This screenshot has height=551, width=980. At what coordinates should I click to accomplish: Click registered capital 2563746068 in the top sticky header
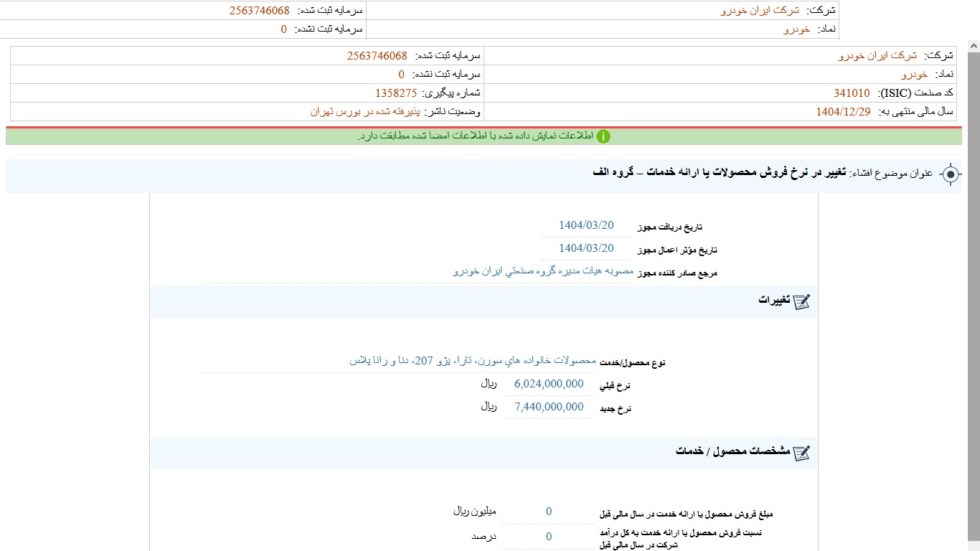259,11
